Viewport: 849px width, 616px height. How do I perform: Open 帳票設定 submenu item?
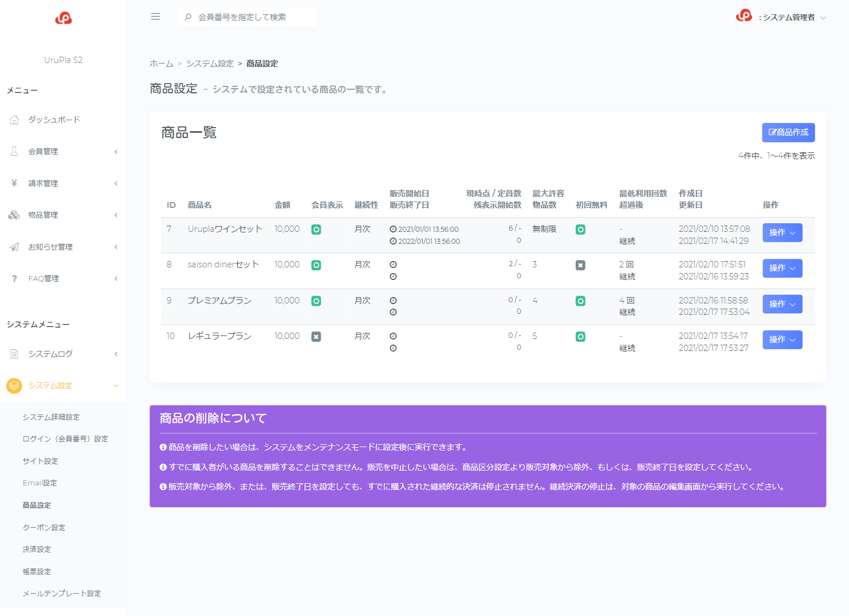37,571
